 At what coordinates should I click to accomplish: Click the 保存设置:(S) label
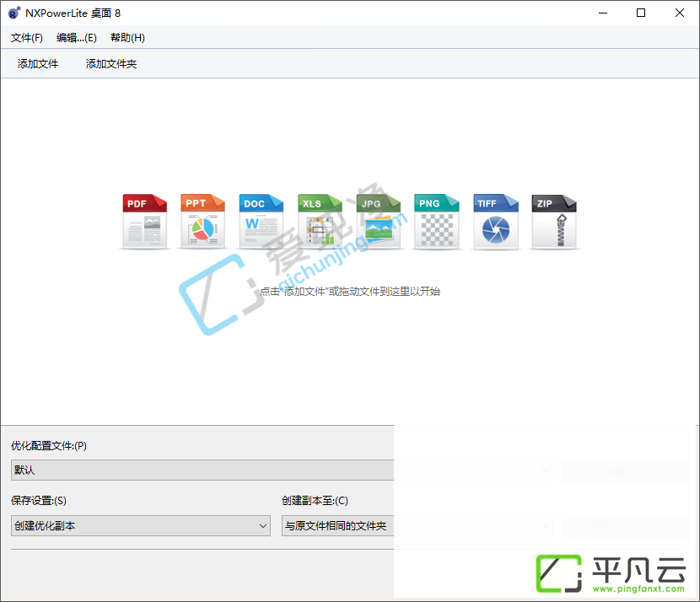coord(39,501)
